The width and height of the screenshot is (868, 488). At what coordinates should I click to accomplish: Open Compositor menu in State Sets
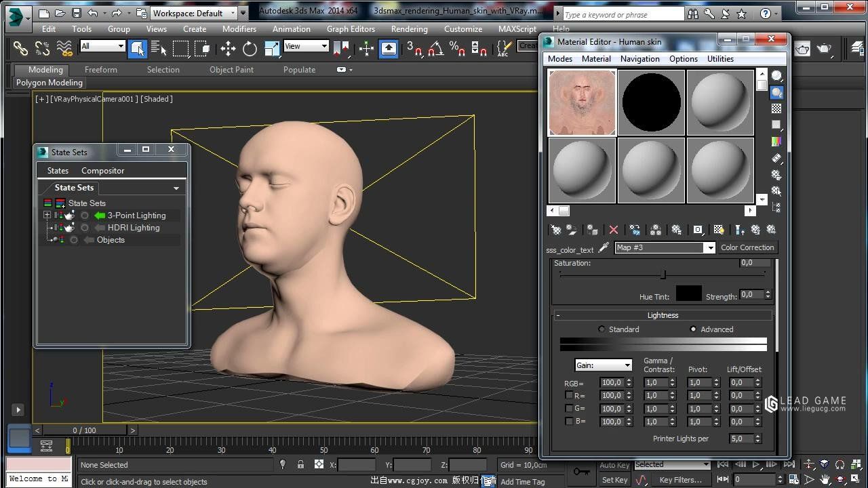(x=102, y=171)
